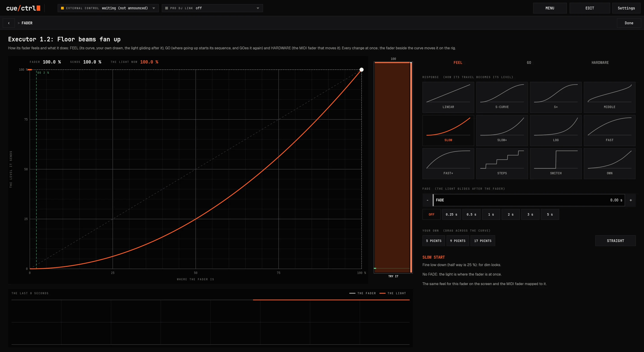Open the MENU
Image resolution: width=644 pixels, height=352 pixels.
[550, 8]
